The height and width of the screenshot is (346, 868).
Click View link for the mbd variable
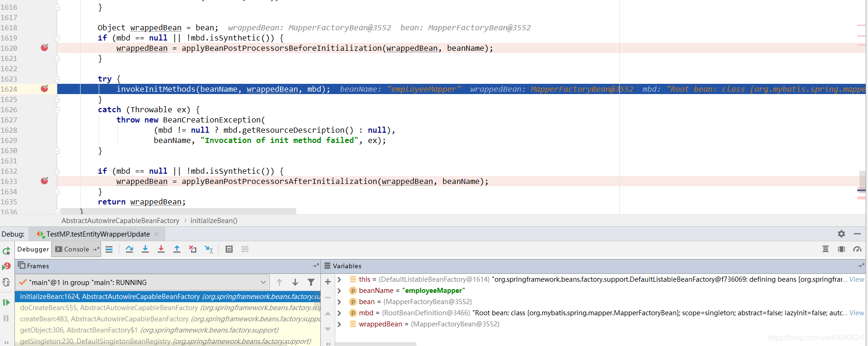pos(857,313)
